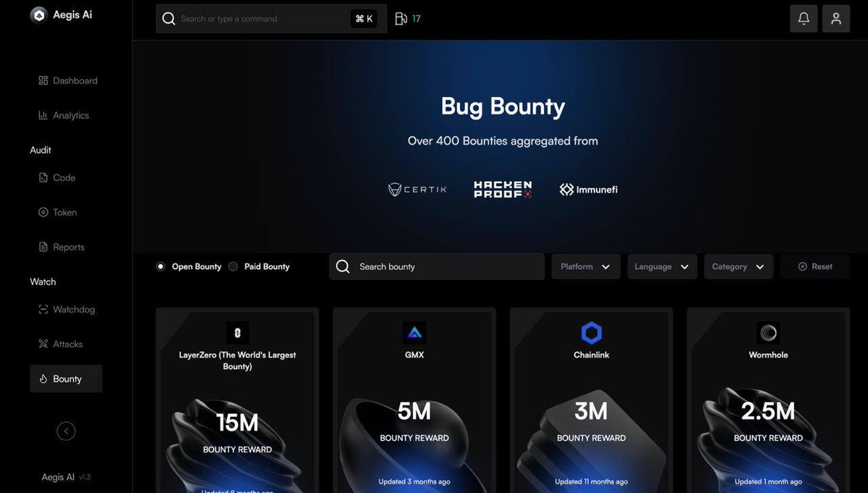
Task: Open Watchdog in sidebar
Action: [x=67, y=309]
